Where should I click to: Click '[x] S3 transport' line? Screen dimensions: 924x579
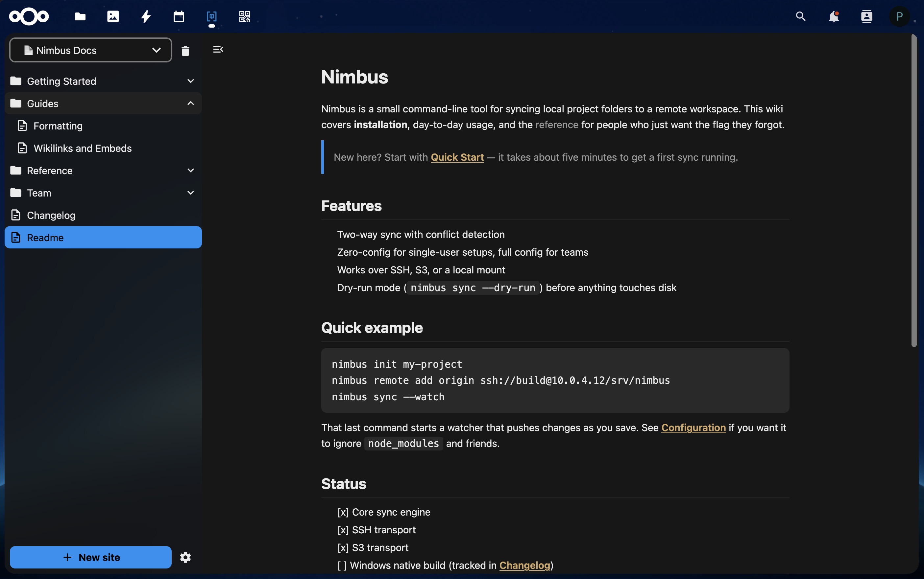tap(373, 547)
